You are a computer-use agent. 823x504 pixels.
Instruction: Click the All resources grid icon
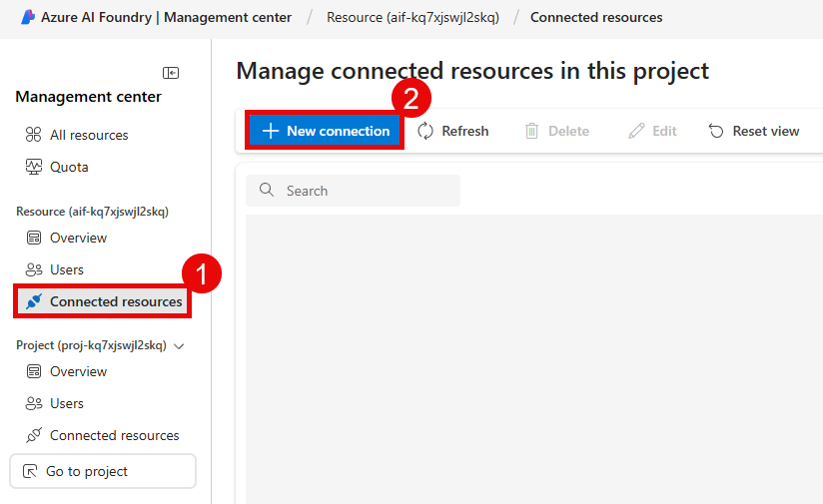[33, 135]
